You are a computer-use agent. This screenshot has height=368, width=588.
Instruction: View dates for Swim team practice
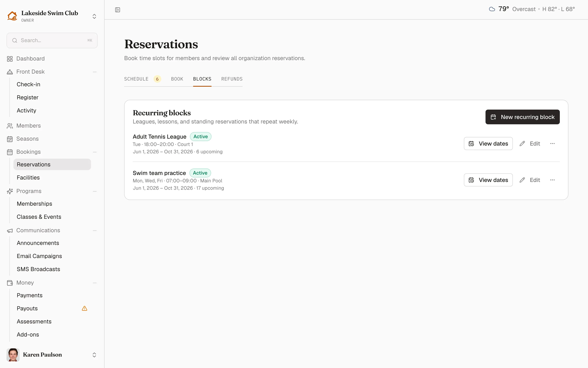tap(488, 180)
